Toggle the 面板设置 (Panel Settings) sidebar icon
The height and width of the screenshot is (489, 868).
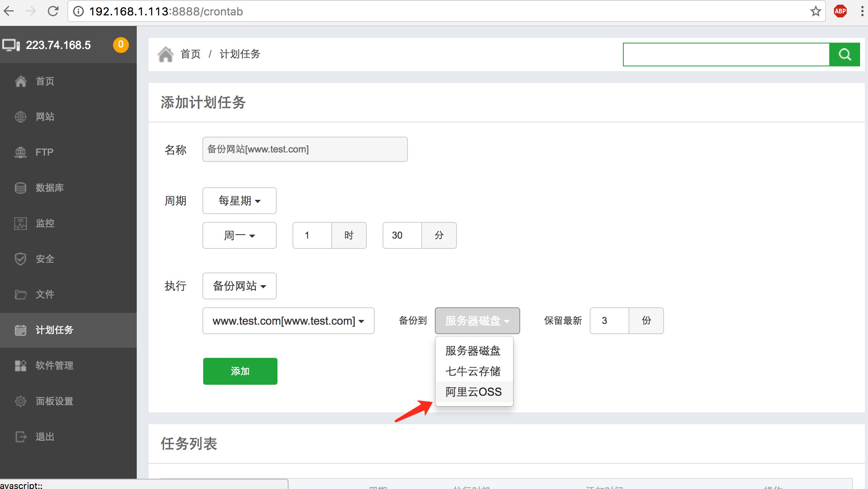coord(21,400)
